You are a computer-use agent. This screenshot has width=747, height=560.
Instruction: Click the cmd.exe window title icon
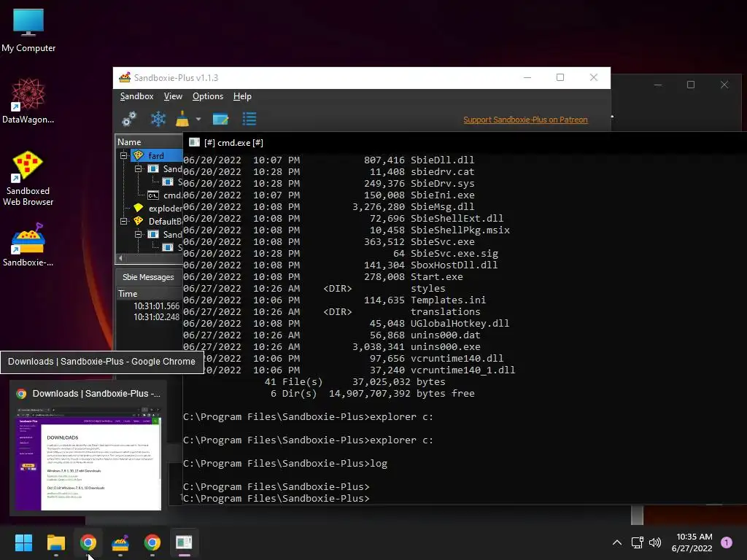point(194,142)
